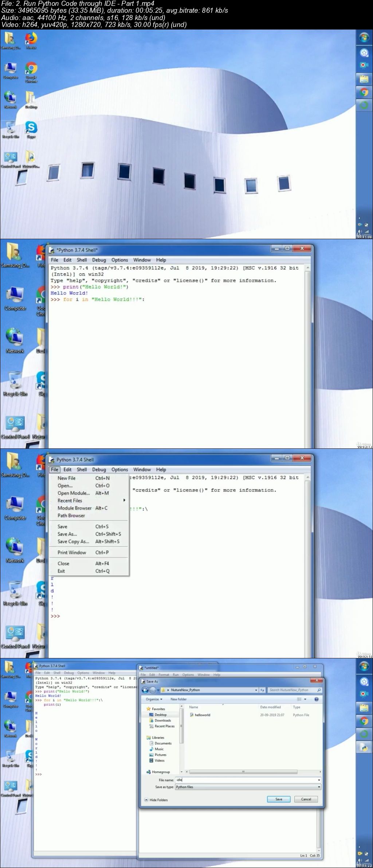Open the Organize dropdown in Save As dialog
The width and height of the screenshot is (373, 868).
click(x=154, y=699)
